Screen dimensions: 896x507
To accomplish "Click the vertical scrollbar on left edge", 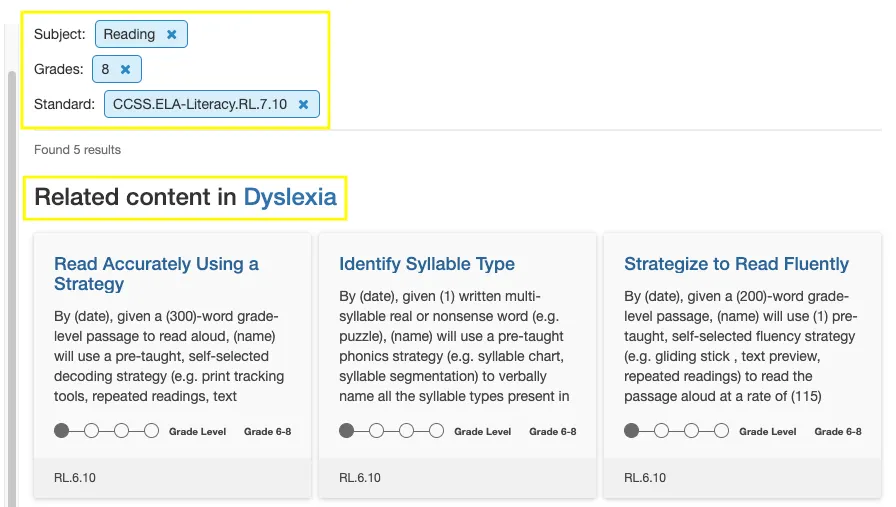I will pos(12,280).
